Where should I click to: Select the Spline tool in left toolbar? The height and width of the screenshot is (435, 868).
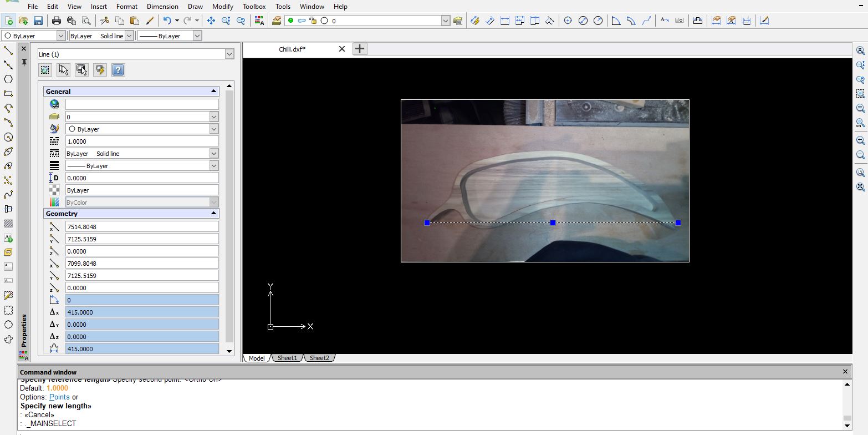[8, 195]
